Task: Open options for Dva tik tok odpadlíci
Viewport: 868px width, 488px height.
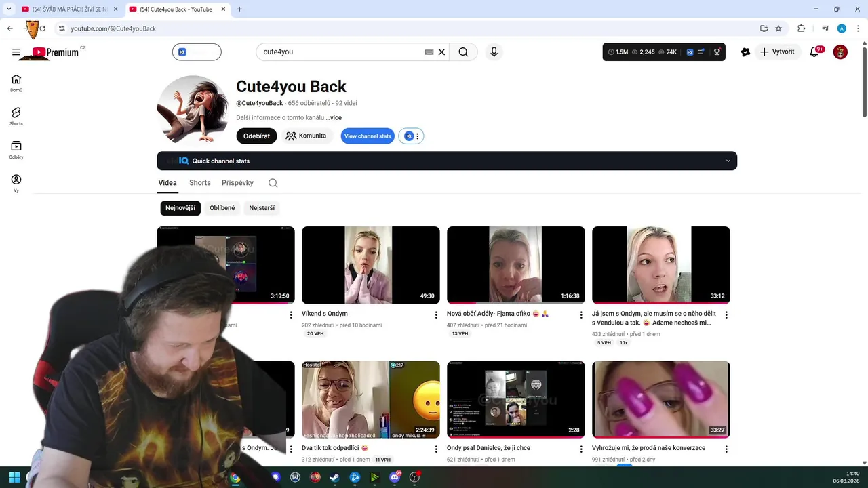Action: point(436,449)
